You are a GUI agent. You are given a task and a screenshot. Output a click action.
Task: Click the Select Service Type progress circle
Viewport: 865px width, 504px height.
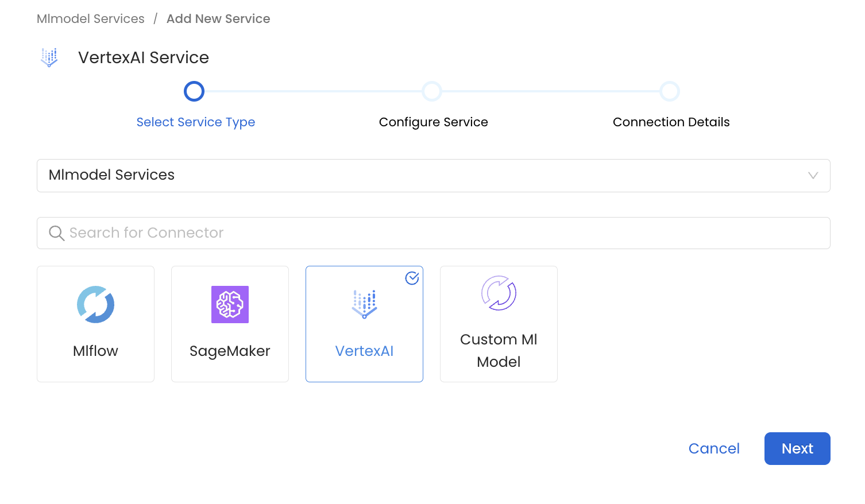pyautogui.click(x=194, y=91)
